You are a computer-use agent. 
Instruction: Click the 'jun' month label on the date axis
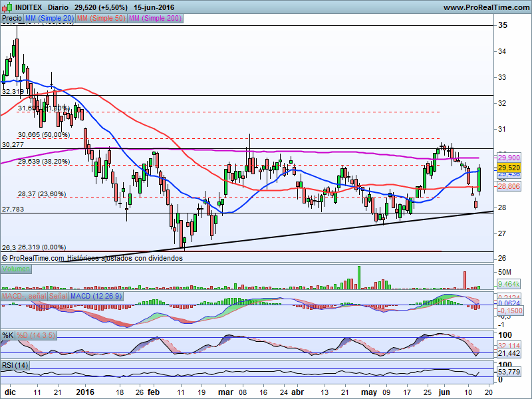(x=444, y=392)
